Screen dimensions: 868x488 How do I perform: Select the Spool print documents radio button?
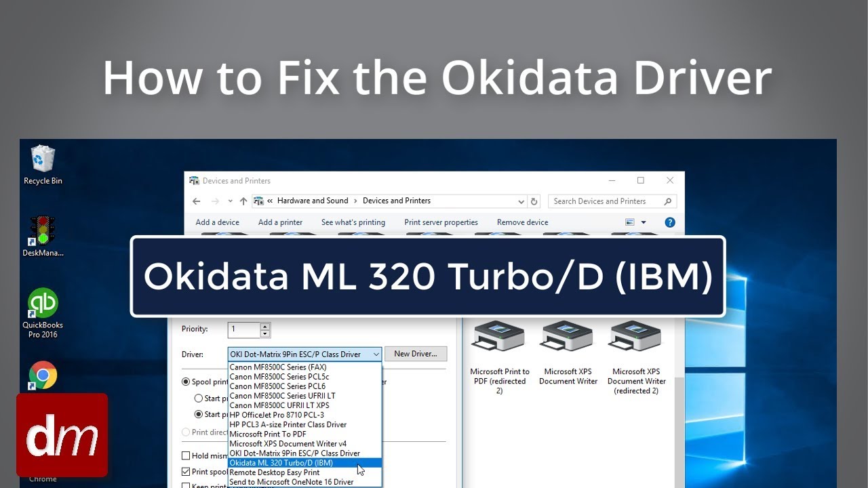(186, 382)
